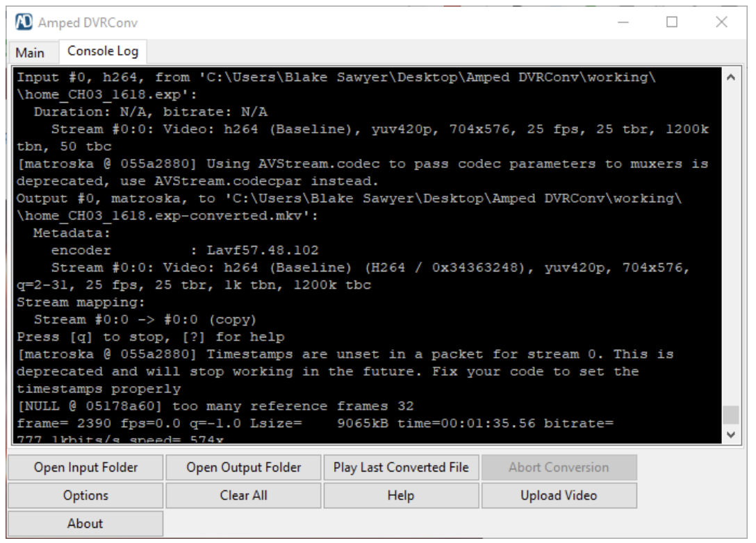Click 'Stream #0:0 -> #0:0 (copy)' line
The image size is (756, 543).
pos(145,319)
